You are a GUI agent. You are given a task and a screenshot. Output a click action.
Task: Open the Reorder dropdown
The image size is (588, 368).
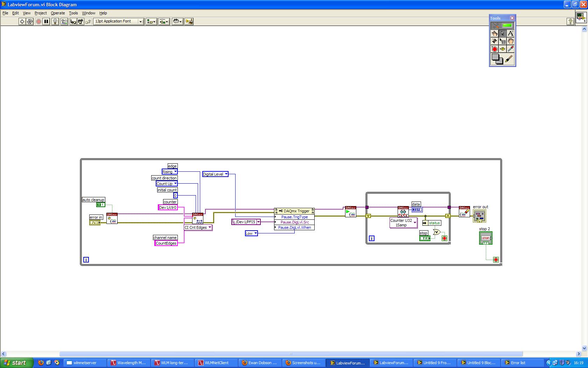coord(177,21)
